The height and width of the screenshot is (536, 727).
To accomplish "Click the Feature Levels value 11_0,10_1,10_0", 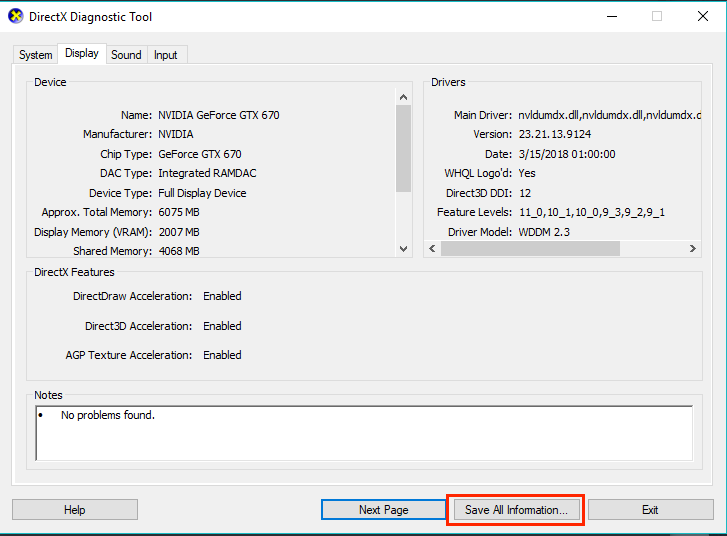I will pyautogui.click(x=592, y=212).
